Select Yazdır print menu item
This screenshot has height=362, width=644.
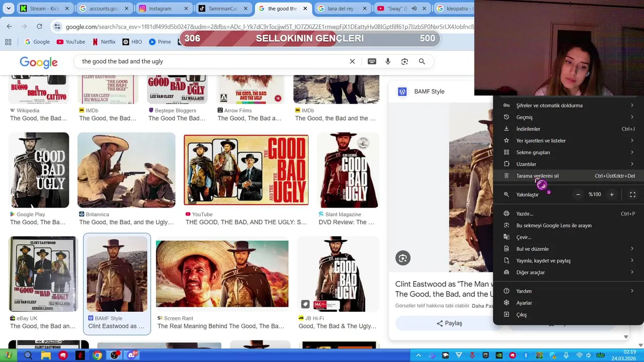click(569, 214)
